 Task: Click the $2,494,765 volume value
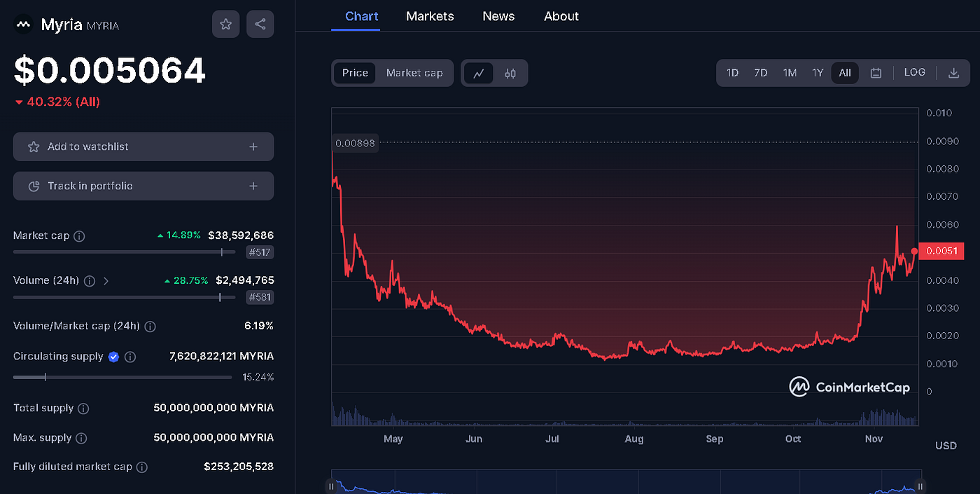[x=245, y=280]
